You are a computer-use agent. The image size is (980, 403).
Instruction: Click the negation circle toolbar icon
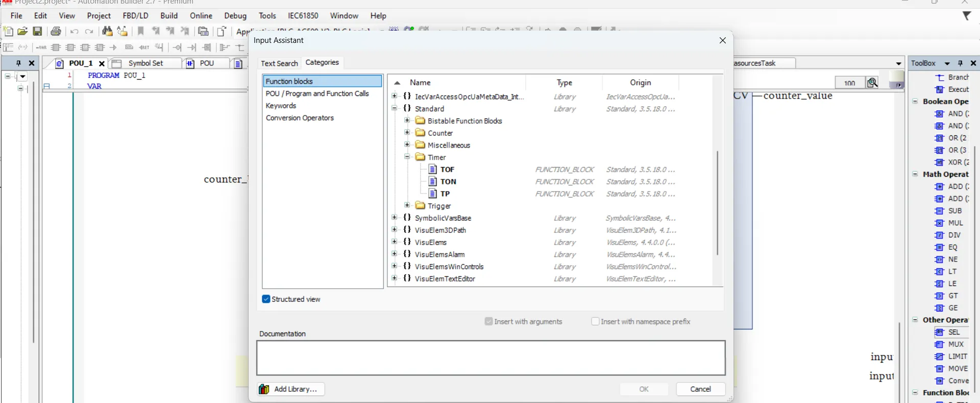[x=177, y=48]
